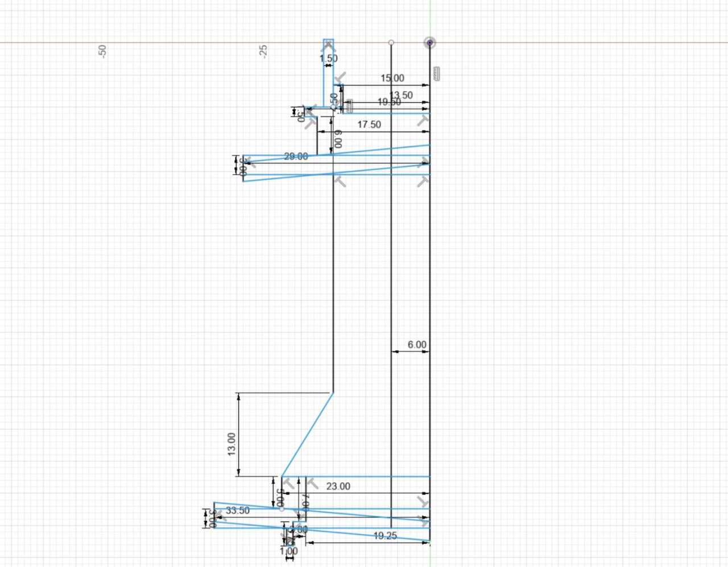The height and width of the screenshot is (567, 728).
Task: Select the perpendicular glyph right of the 17.50 dimension
Action: tap(423, 121)
